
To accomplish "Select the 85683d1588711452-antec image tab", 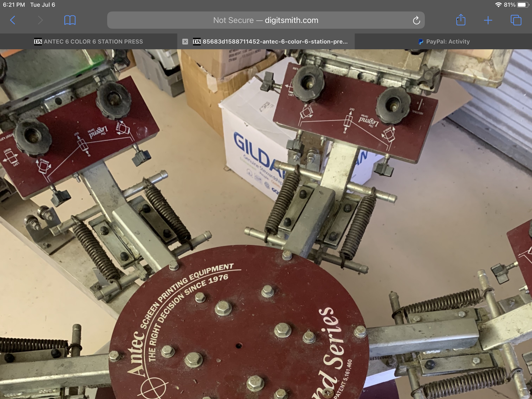I will [266, 41].
